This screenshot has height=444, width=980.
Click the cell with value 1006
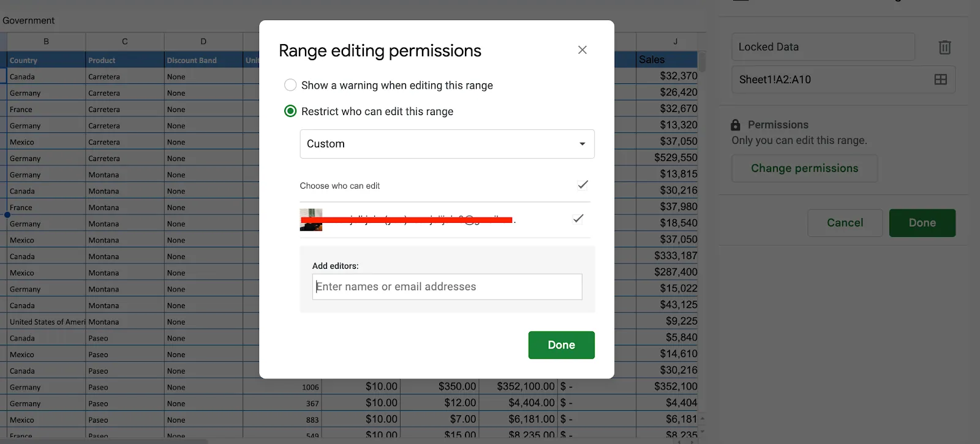(282, 386)
